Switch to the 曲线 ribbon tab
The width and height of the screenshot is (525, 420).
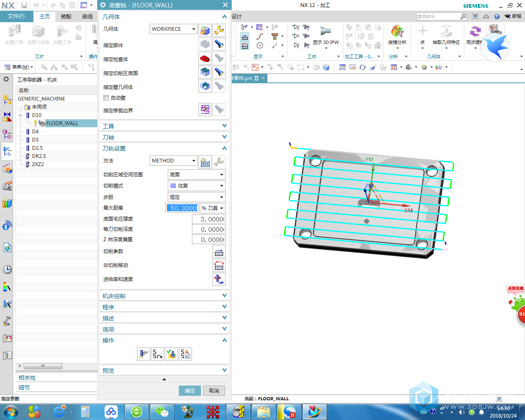tap(87, 16)
